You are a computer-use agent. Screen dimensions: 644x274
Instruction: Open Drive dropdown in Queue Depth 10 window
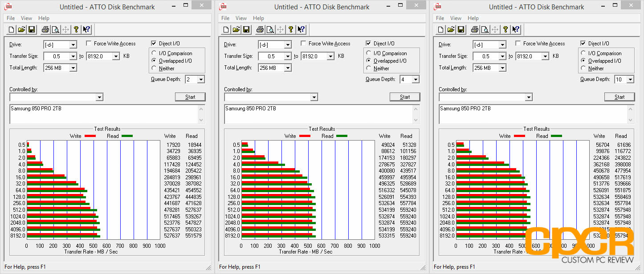(502, 45)
